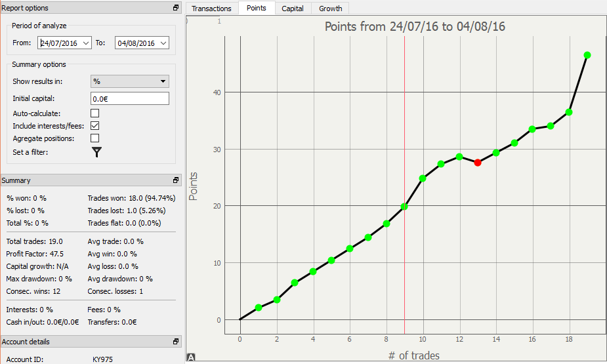Select the Points tab

tap(257, 8)
